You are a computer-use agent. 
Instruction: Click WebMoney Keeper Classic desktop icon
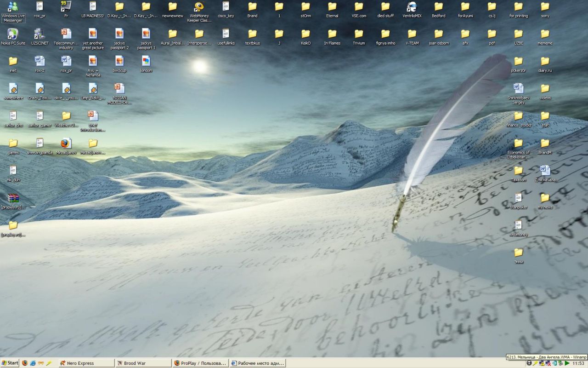[x=199, y=7]
